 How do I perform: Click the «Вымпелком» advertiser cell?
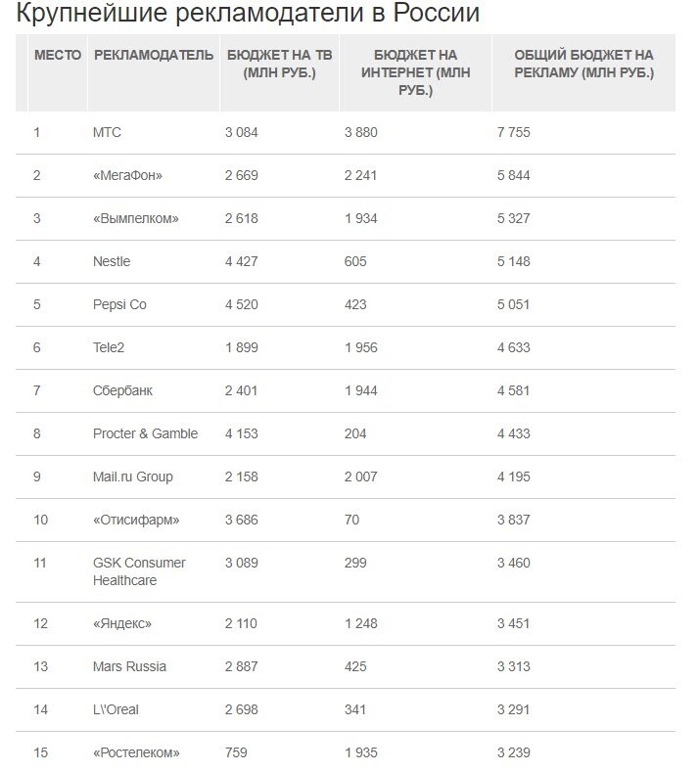tap(136, 218)
